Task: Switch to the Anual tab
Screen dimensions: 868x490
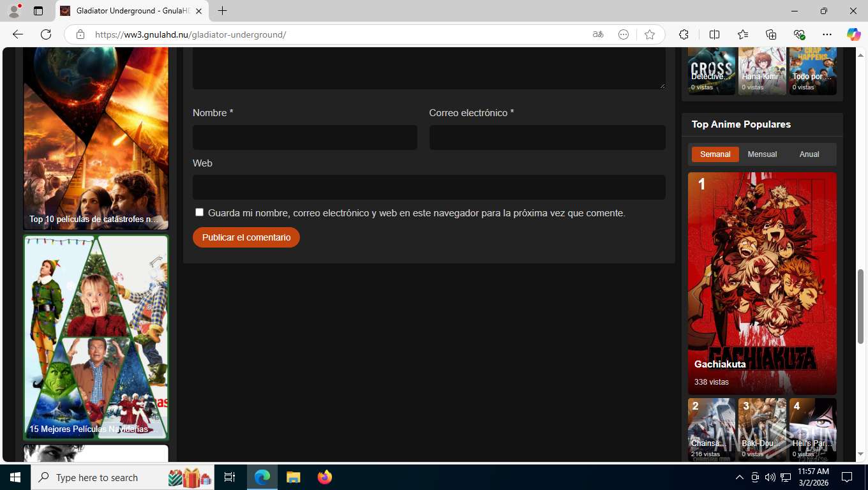Action: 809,154
